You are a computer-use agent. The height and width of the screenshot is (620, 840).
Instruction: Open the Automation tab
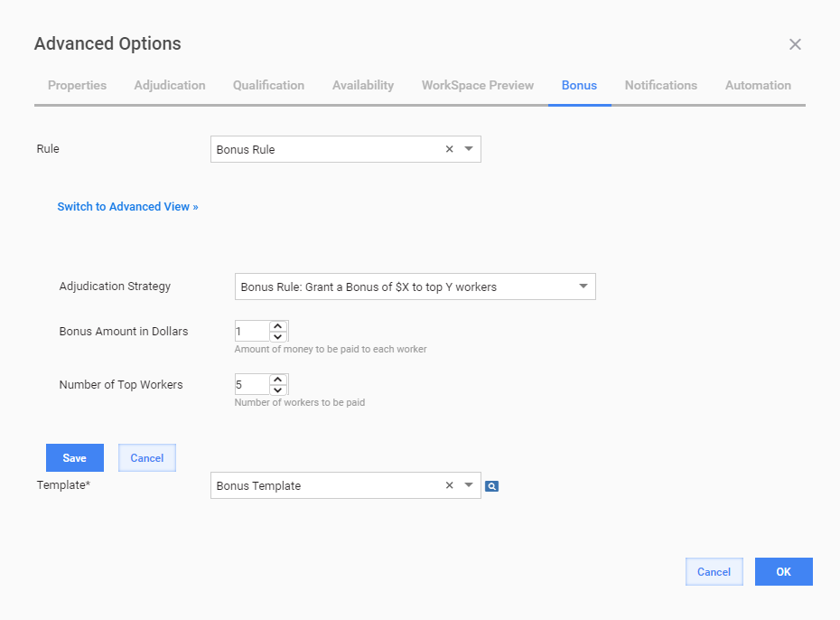click(758, 85)
